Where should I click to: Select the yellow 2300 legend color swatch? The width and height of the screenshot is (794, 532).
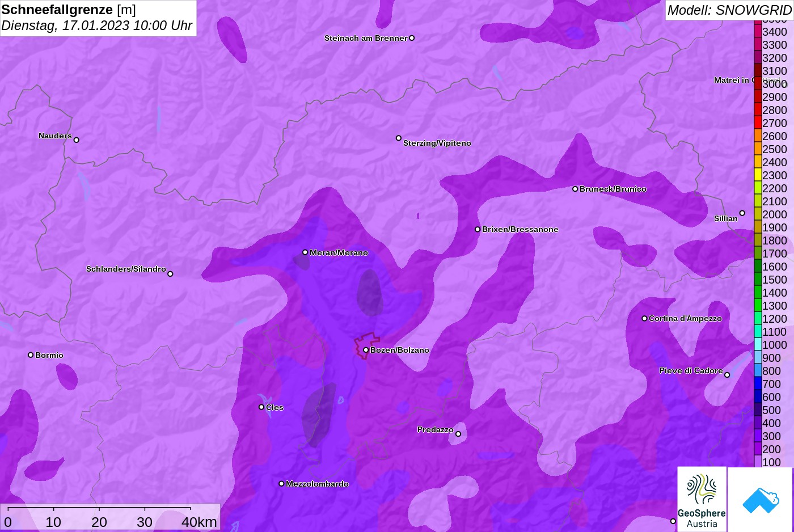[758, 175]
